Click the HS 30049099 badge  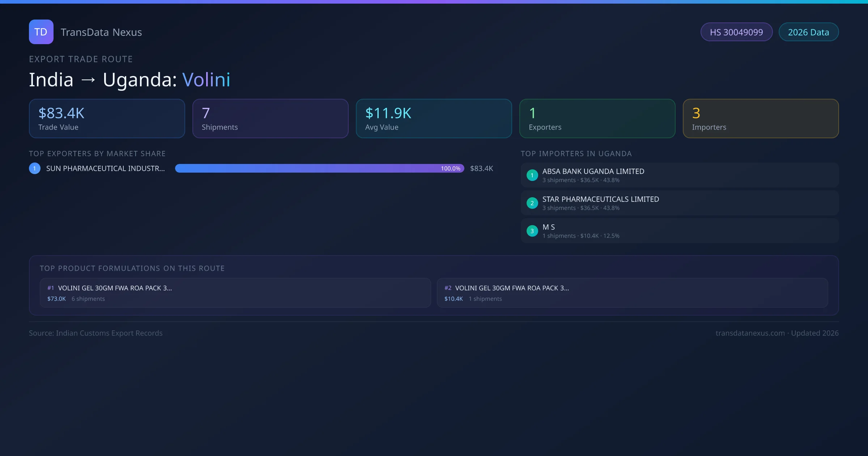tap(736, 32)
